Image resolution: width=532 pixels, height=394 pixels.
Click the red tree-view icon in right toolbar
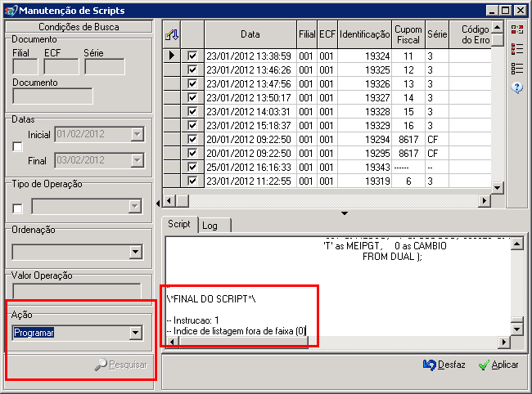[x=516, y=29]
